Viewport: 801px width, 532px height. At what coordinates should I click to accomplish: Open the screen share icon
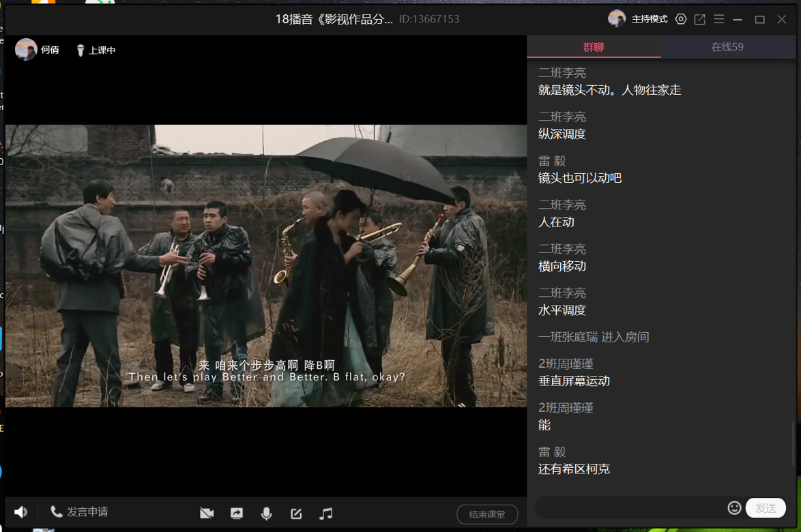[237, 513]
